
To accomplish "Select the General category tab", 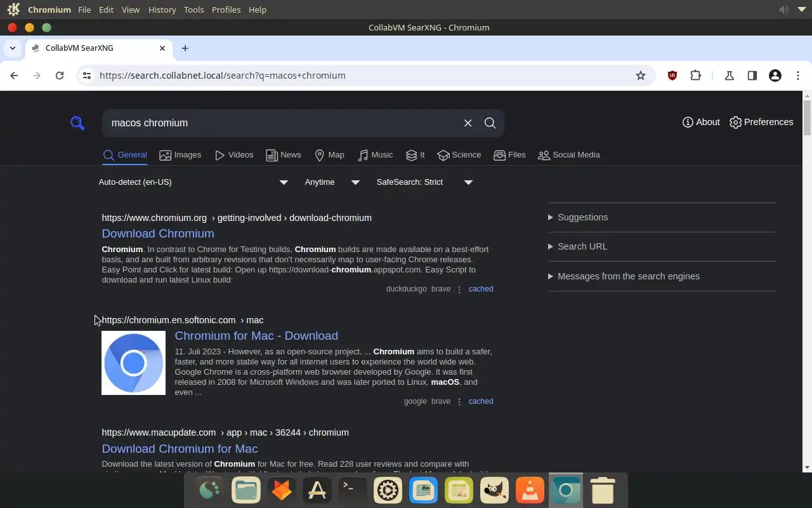I will click(x=125, y=155).
